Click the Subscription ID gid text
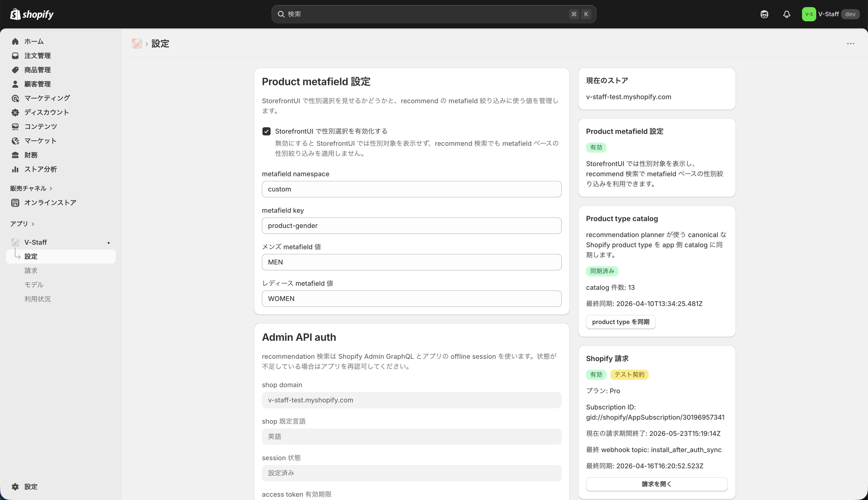The image size is (868, 500). click(x=655, y=417)
